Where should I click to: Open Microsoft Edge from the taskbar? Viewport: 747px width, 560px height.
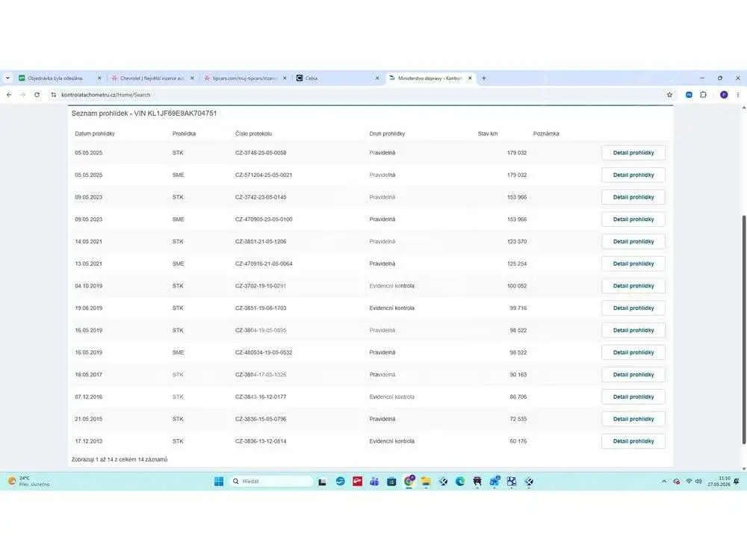tap(459, 482)
